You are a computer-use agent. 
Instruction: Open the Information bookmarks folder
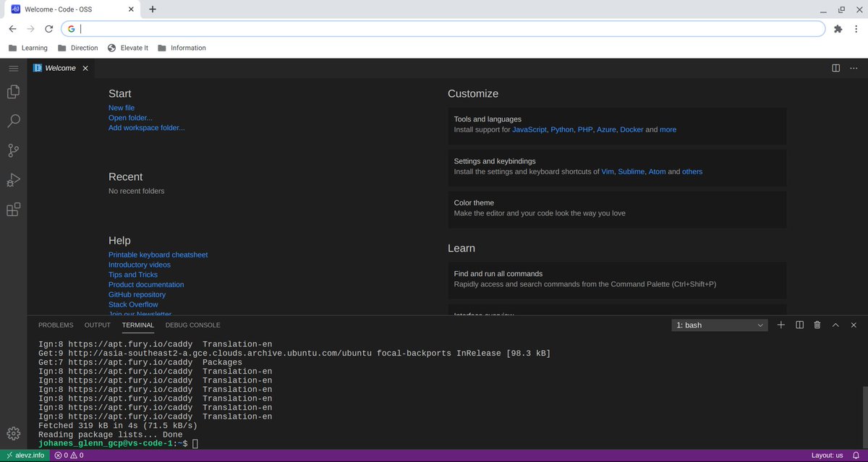181,48
